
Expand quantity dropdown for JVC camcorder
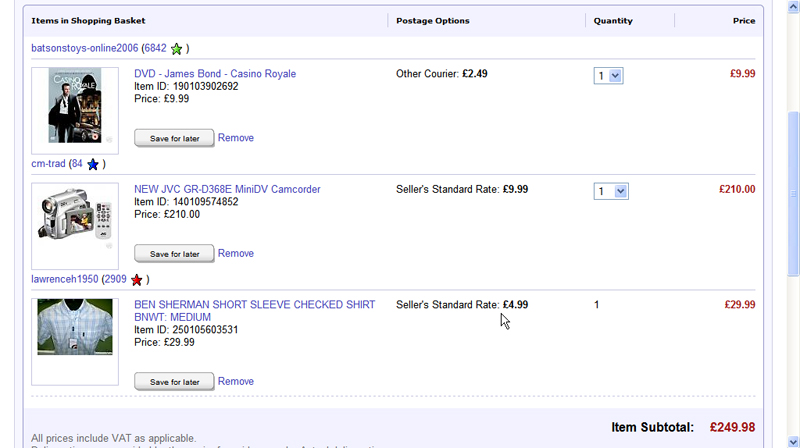coord(610,191)
